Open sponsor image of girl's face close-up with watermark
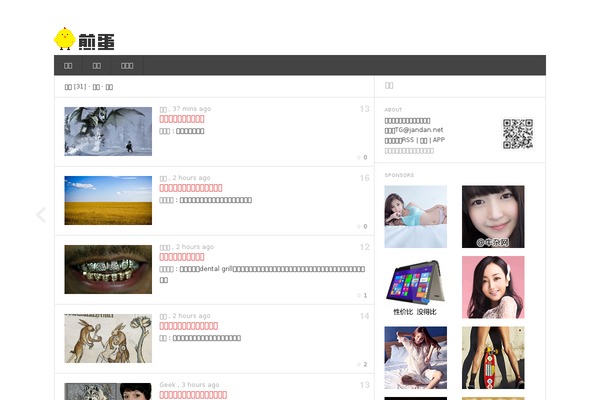 click(x=493, y=217)
